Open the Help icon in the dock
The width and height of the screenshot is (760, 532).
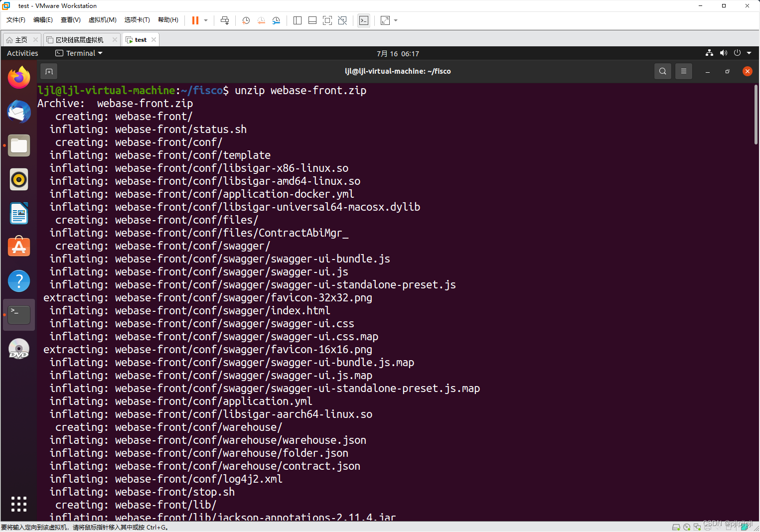point(19,281)
